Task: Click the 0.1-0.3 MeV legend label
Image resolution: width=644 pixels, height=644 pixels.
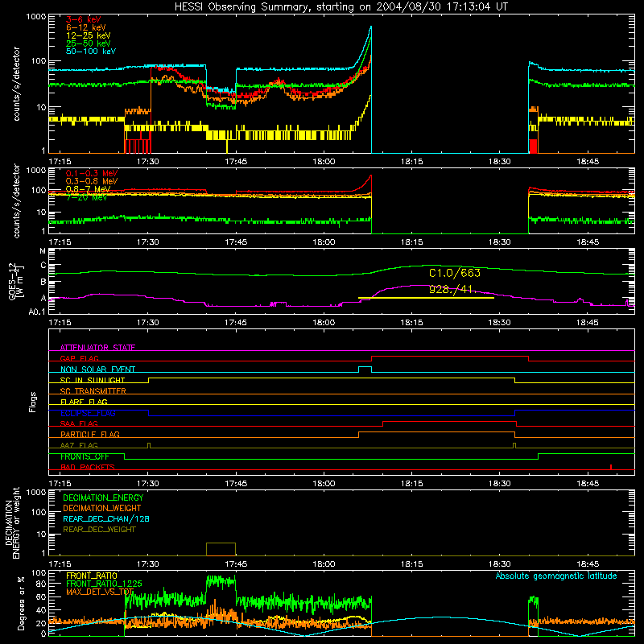Action: click(x=92, y=173)
